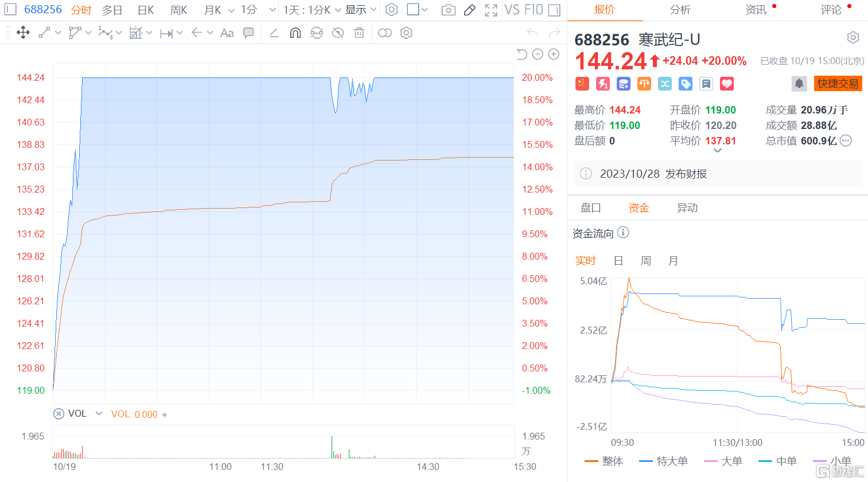Switch to 异动 unusual activity tab
This screenshot has height=482, width=868.
coord(687,207)
